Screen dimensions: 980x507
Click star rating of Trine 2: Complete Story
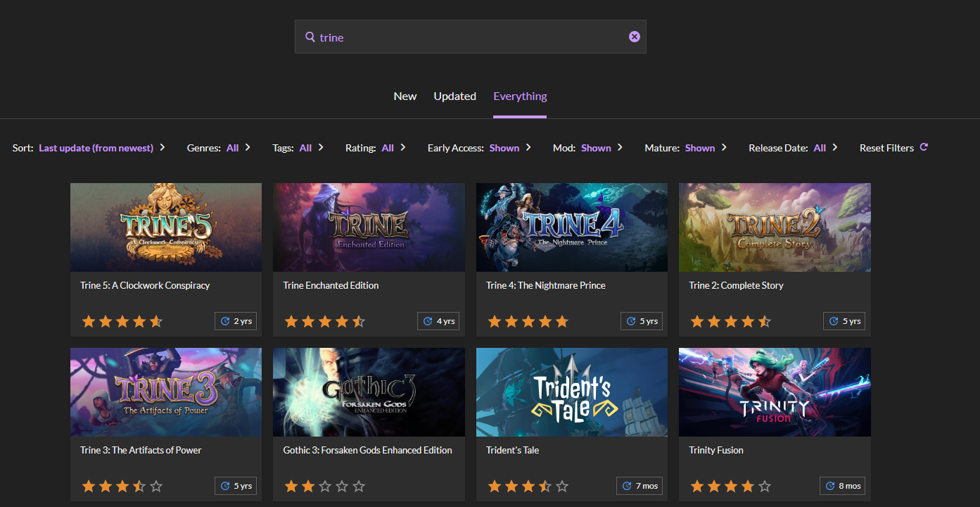pyautogui.click(x=730, y=322)
